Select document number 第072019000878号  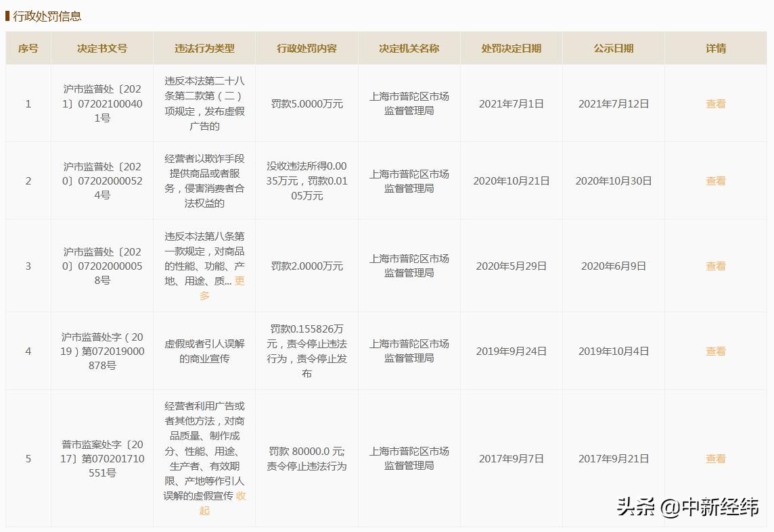(102, 351)
